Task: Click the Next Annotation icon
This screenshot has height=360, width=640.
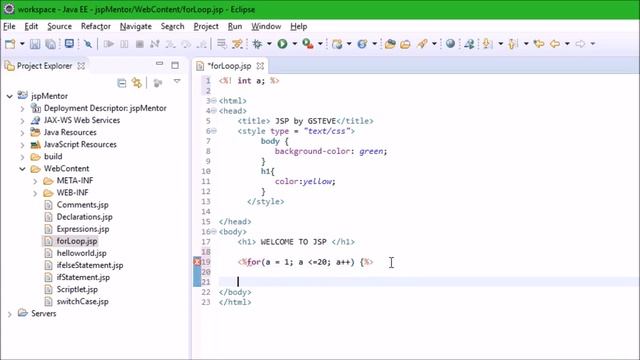Action: (487, 44)
